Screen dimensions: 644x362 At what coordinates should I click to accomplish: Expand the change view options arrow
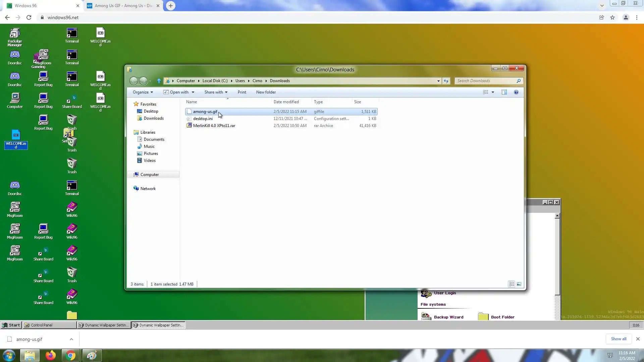(493, 92)
